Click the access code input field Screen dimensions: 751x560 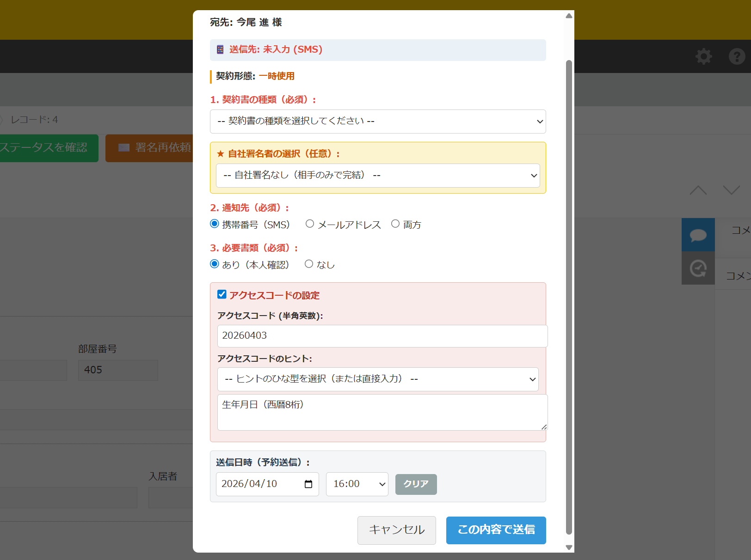[382, 336]
